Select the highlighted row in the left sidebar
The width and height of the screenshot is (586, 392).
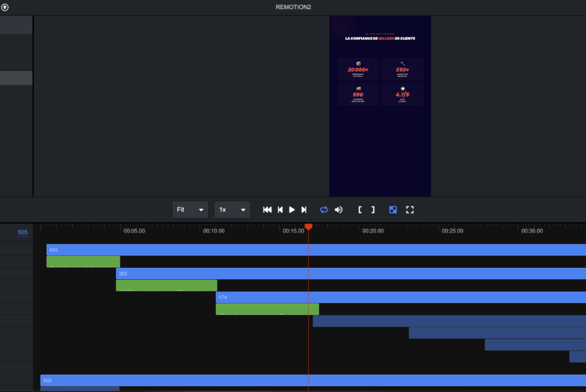[x=16, y=78]
